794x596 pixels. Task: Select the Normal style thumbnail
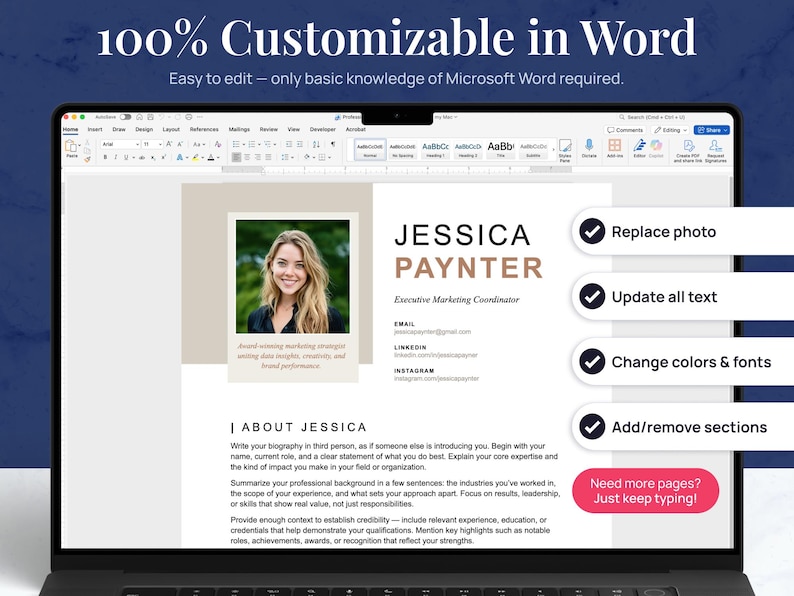point(370,149)
